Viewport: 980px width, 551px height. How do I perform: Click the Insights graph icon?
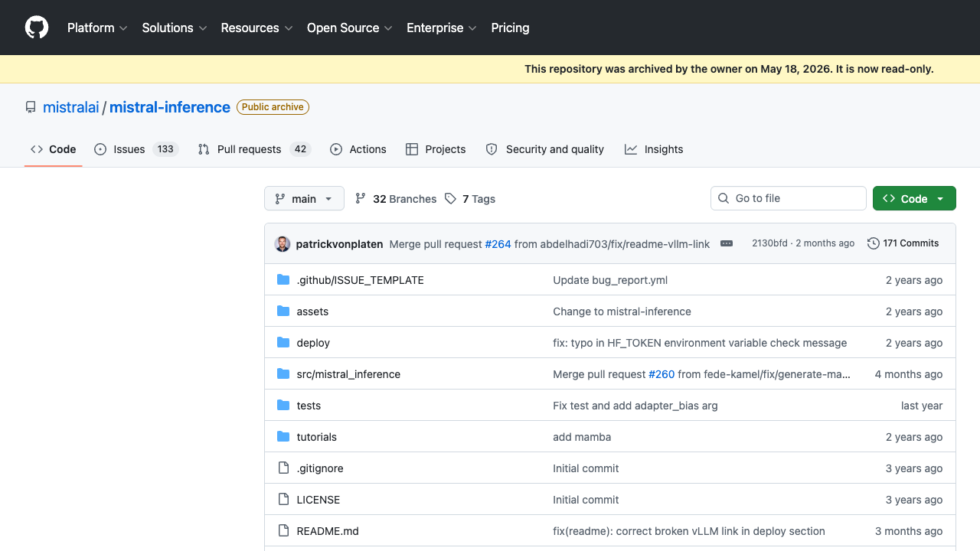[631, 149]
